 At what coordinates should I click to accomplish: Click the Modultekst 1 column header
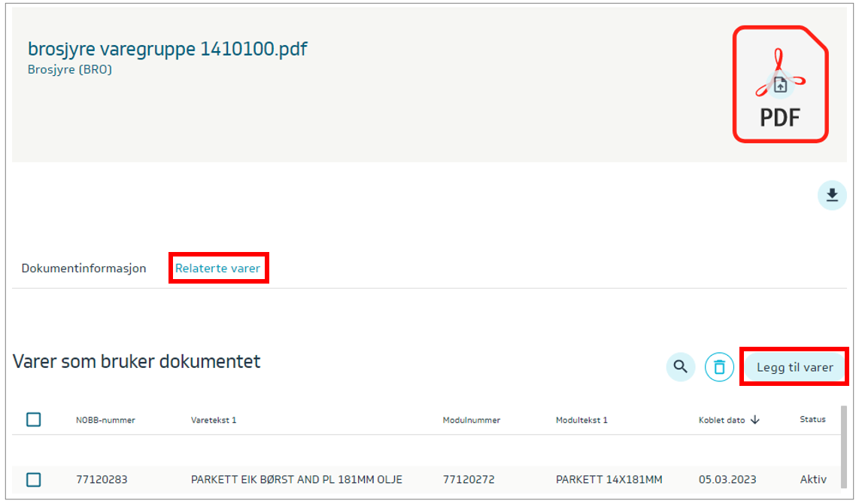(581, 420)
